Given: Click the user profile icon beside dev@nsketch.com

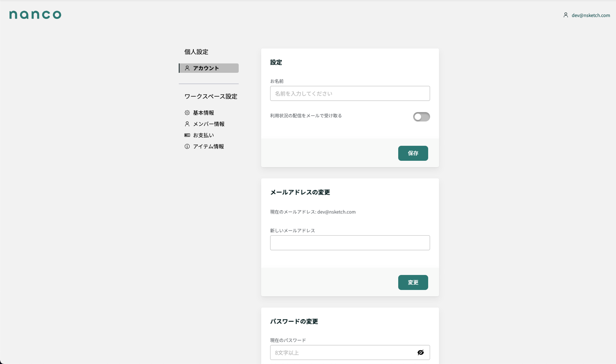Looking at the screenshot, I should 565,15.
